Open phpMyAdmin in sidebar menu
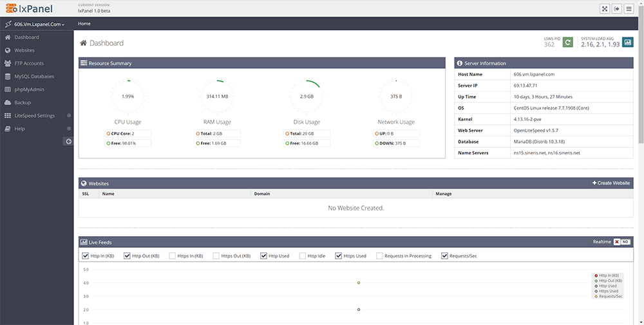The width and height of the screenshot is (644, 325). click(x=29, y=89)
